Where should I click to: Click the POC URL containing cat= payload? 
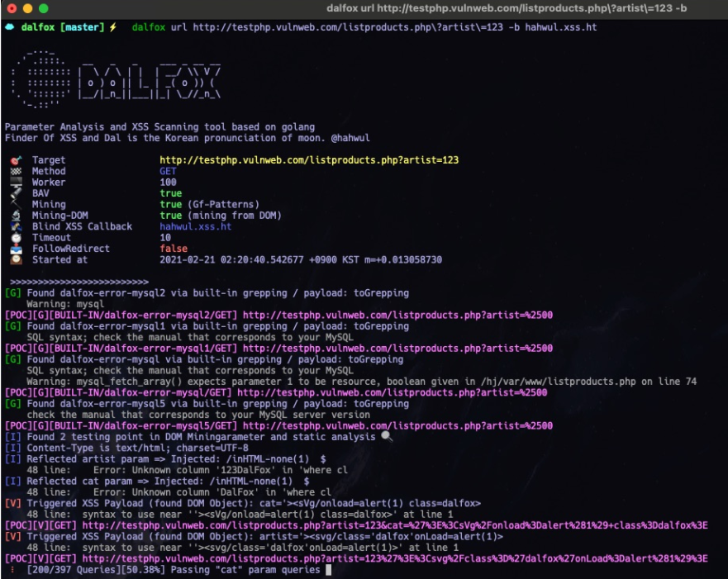coord(395,525)
